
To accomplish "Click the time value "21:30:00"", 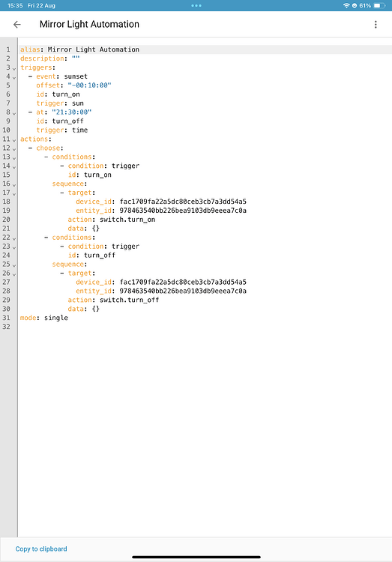I will coord(72,112).
